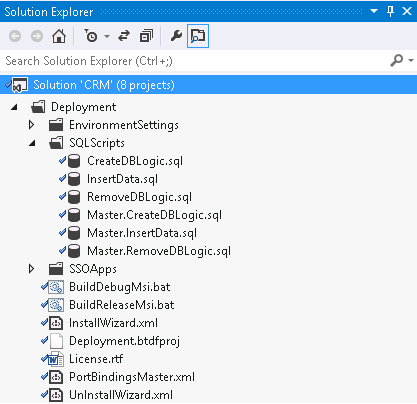Open Pending Changes Filter clock icon
Viewport: 417px width, 404px height.
coord(91,36)
